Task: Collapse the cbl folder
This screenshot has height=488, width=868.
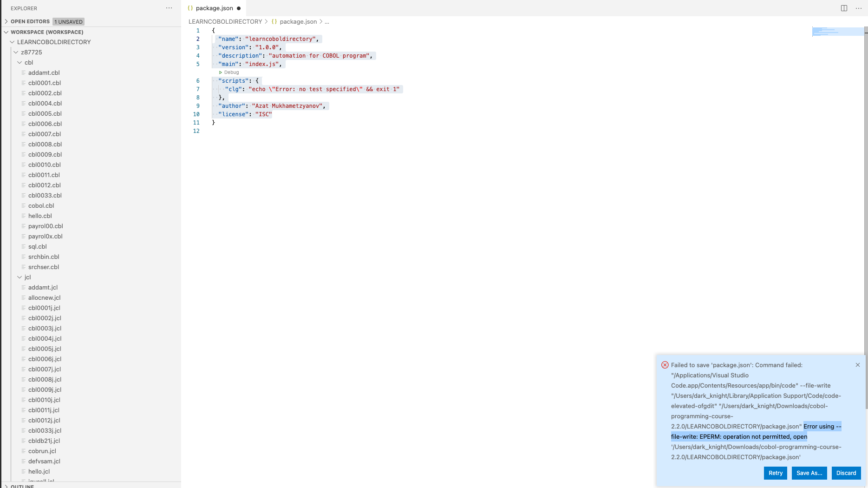Action: pos(20,62)
